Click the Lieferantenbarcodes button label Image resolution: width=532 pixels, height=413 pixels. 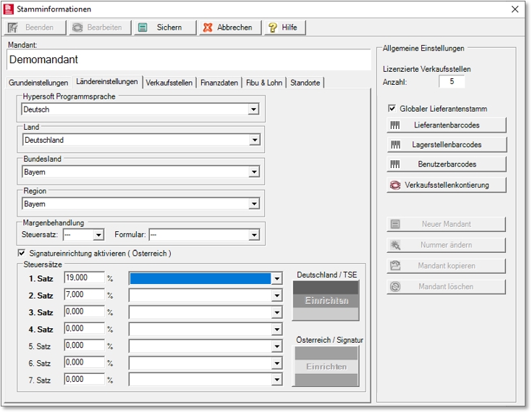[x=447, y=125]
